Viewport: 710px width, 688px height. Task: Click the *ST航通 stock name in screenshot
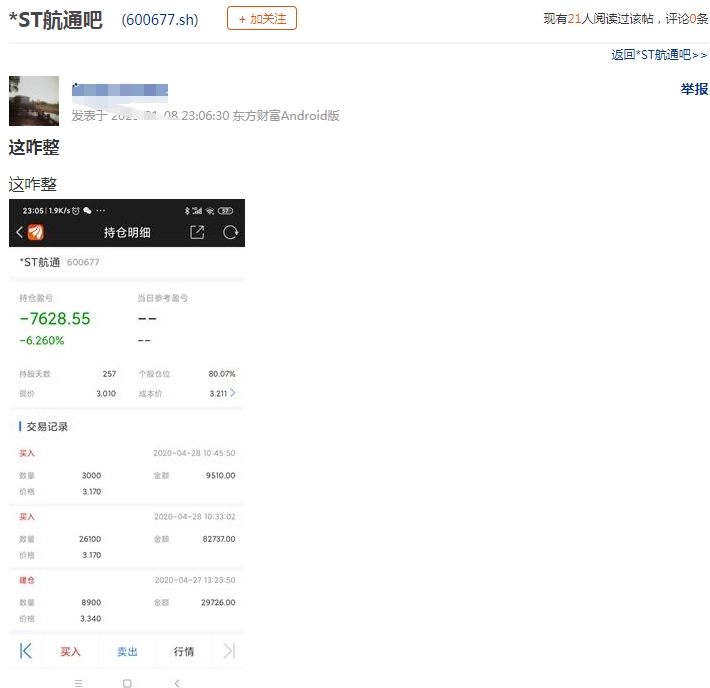(40, 262)
